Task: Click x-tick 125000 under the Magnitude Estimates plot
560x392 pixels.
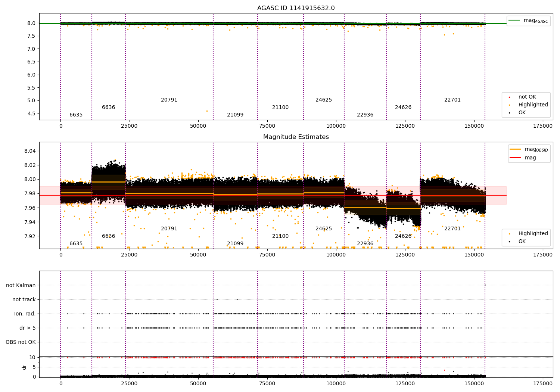Action: 405,255
